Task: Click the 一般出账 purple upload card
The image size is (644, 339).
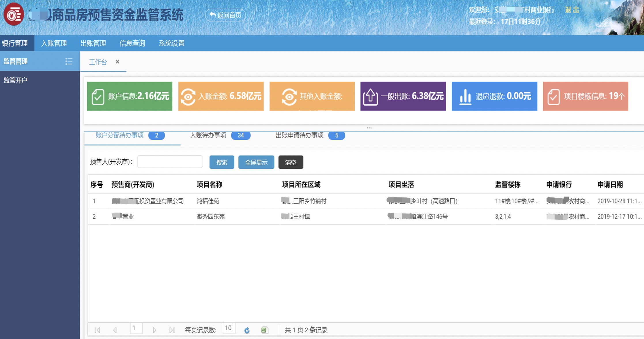Action: pyautogui.click(x=403, y=96)
